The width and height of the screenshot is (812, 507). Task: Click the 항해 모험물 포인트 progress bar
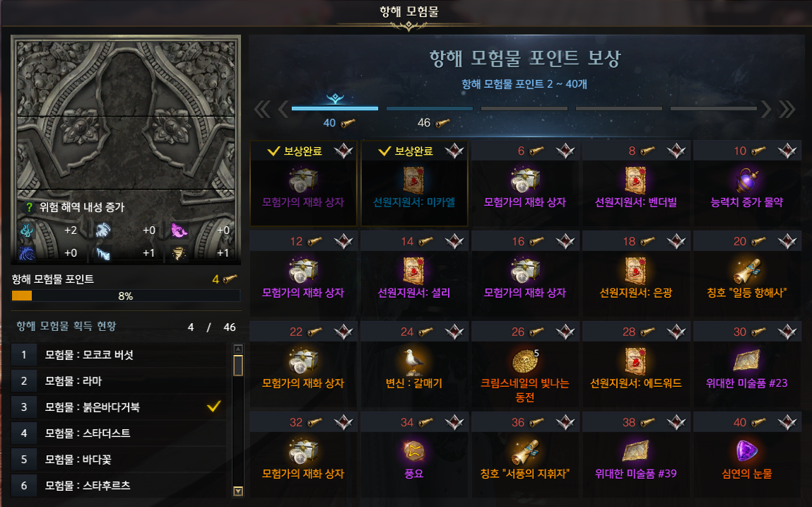pos(126,296)
